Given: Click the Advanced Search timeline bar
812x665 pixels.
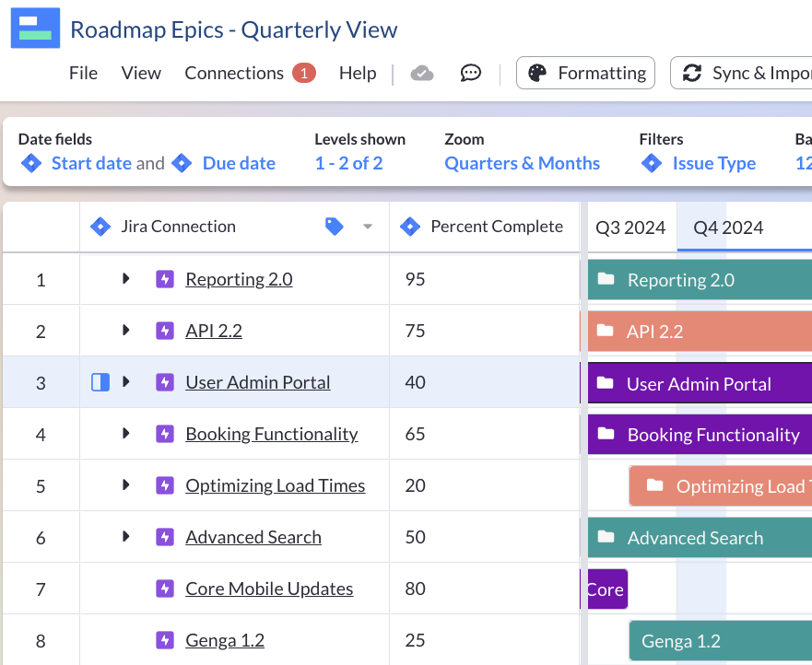Looking at the screenshot, I should pos(696,537).
